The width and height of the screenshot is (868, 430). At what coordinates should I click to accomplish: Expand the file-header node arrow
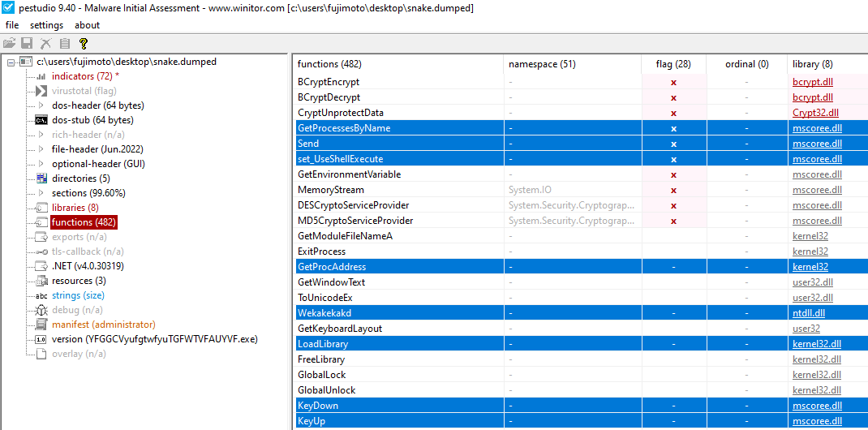coord(41,149)
